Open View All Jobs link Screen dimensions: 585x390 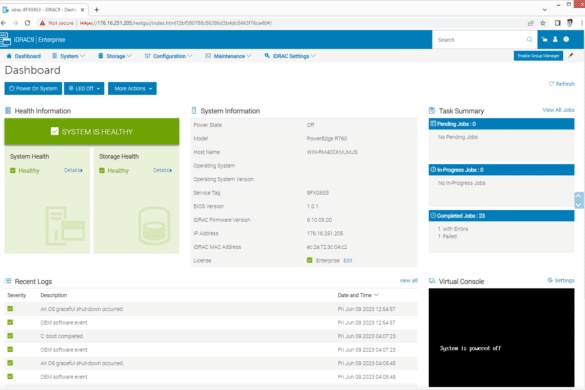(x=558, y=110)
